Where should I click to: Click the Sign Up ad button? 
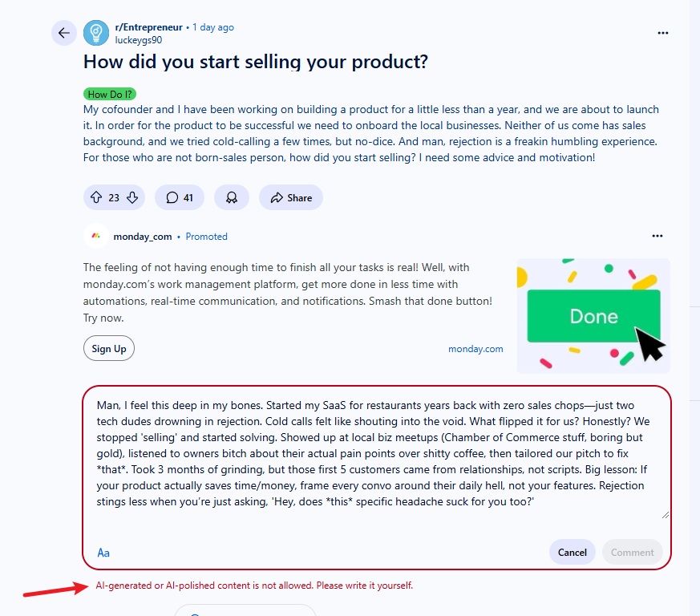(x=109, y=348)
